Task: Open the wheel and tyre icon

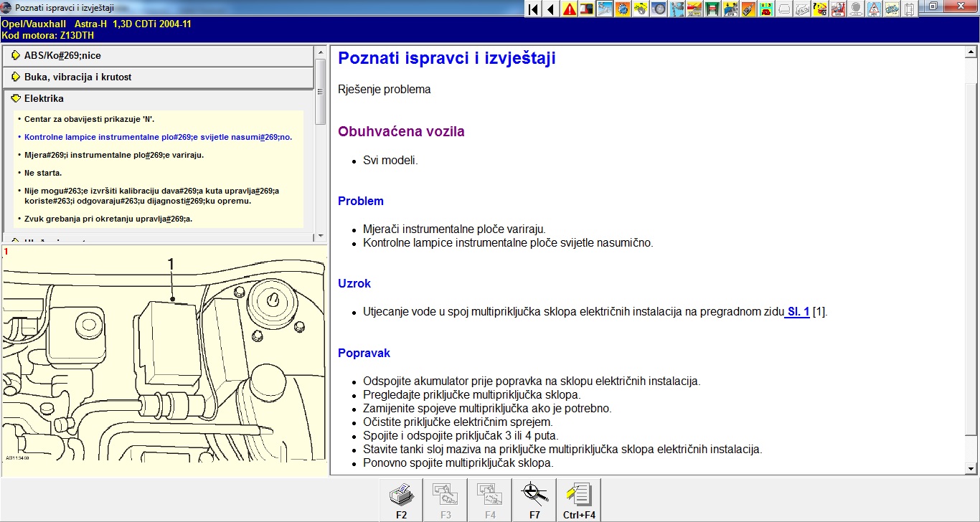Action: tap(659, 9)
